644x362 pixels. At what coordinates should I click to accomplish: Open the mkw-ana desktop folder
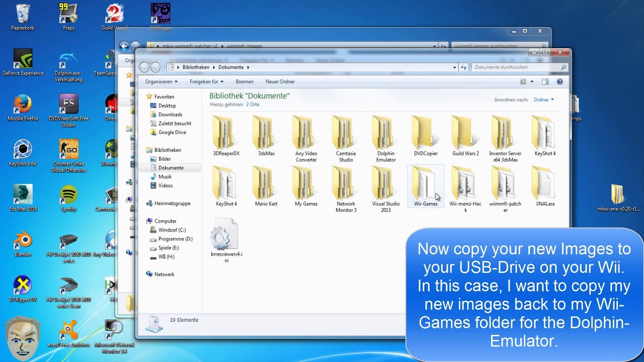pos(618,198)
